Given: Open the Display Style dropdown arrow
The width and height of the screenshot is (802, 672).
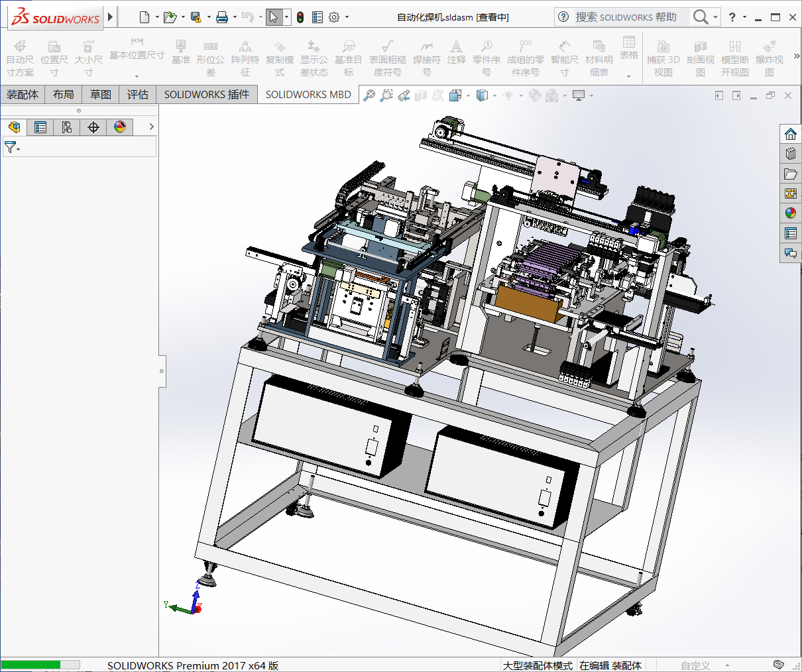Looking at the screenshot, I should point(494,95).
